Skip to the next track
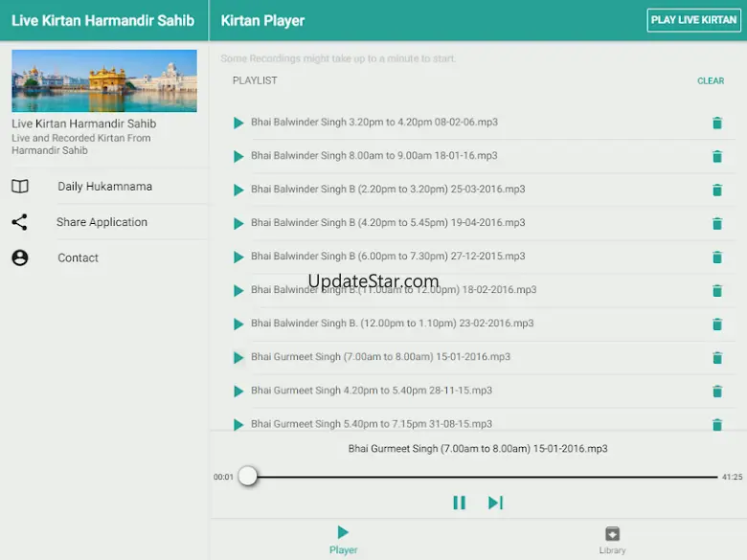 tap(495, 503)
